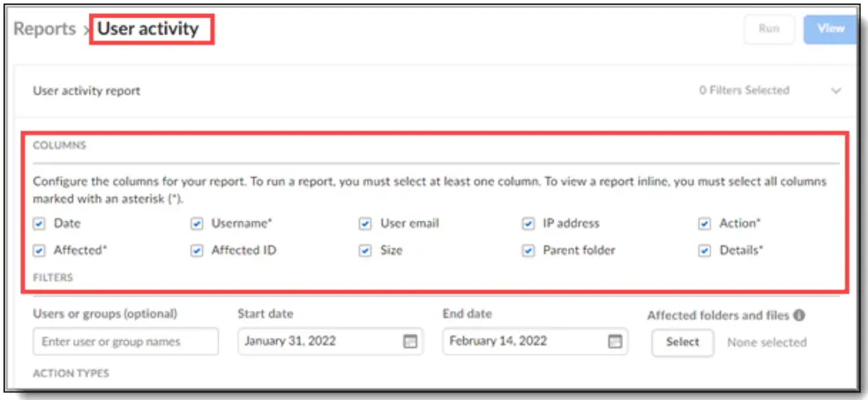Click the COLUMNS section label

click(x=59, y=146)
